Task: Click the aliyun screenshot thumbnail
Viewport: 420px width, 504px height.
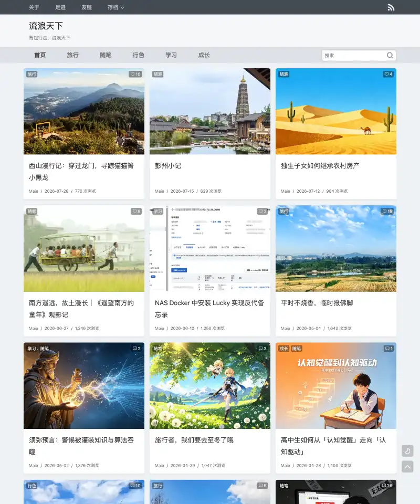Action: click(210, 248)
